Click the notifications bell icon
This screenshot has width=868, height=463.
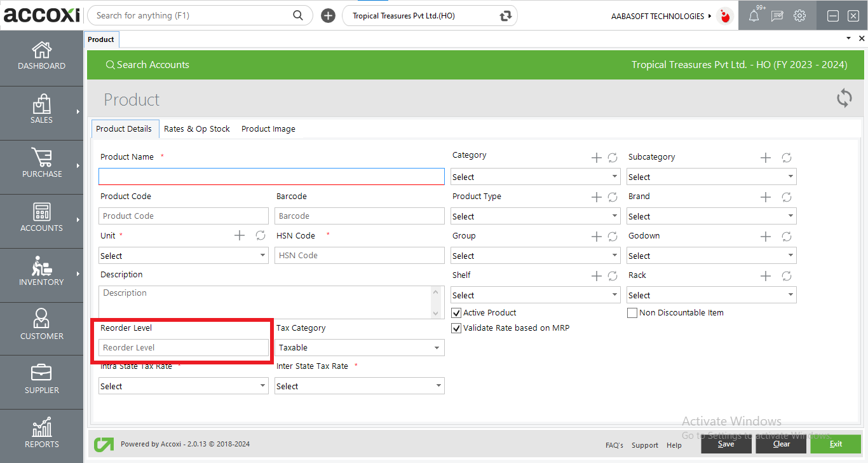754,17
